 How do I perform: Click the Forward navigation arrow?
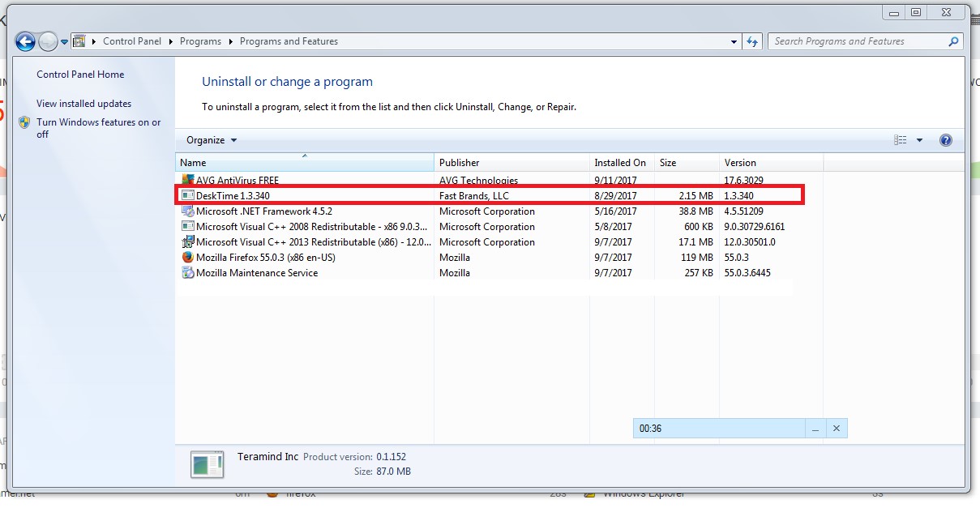tap(48, 41)
